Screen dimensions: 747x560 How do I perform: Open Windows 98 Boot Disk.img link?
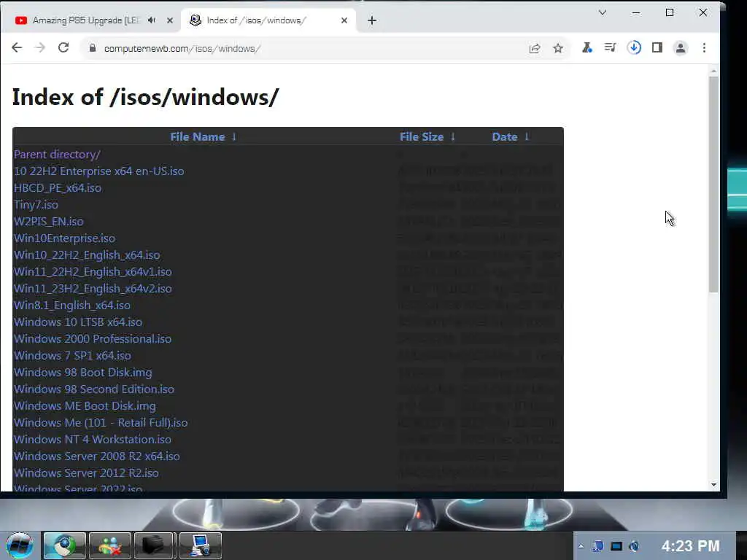83,373
